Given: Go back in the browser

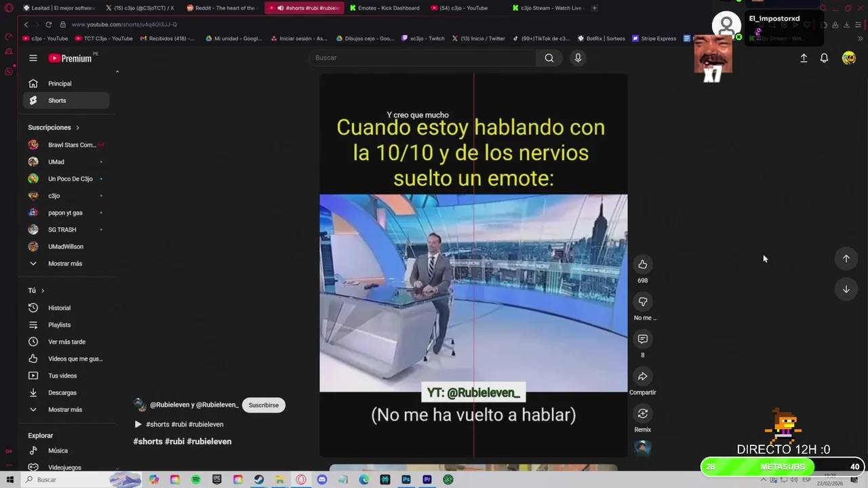Looking at the screenshot, I should pyautogui.click(x=26, y=24).
